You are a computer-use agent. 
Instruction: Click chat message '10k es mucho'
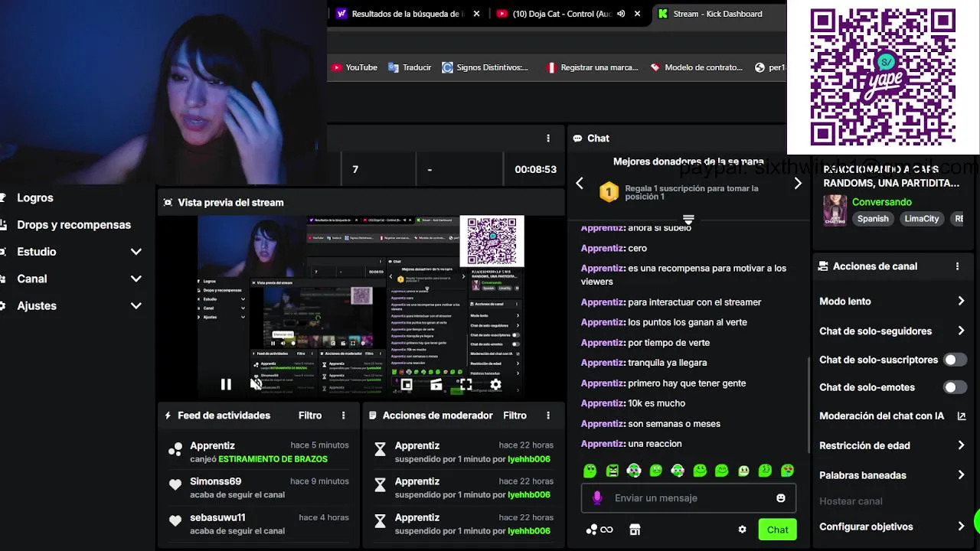click(x=656, y=403)
